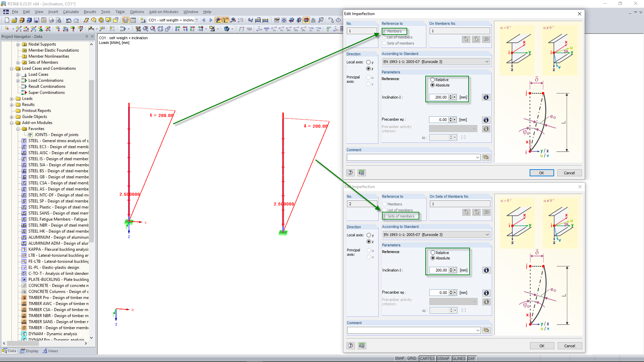Screen dimensions: 644x362
Task: Toggle GRID in the status bar
Action: (x=412, y=358)
